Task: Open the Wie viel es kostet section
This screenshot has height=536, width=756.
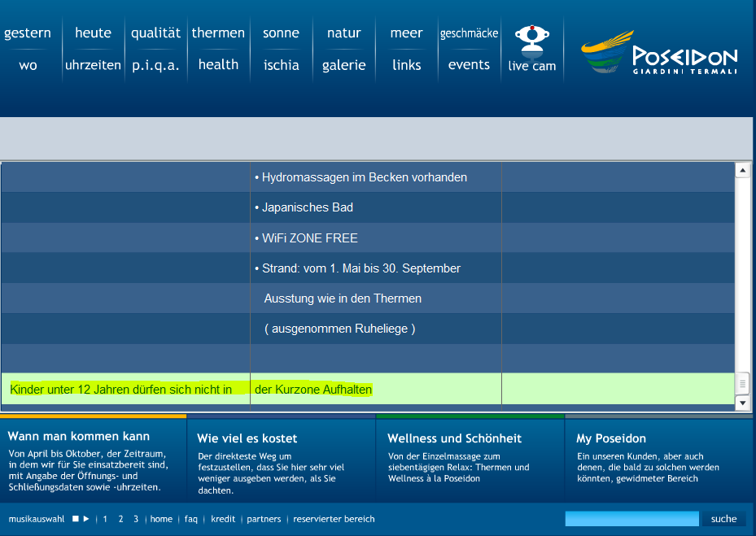Action: pos(247,438)
